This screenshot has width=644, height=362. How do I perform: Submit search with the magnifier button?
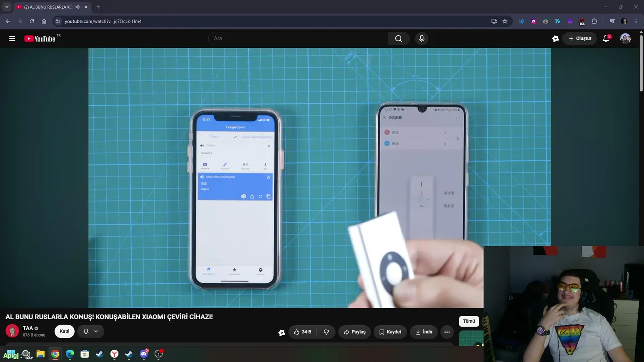(399, 39)
